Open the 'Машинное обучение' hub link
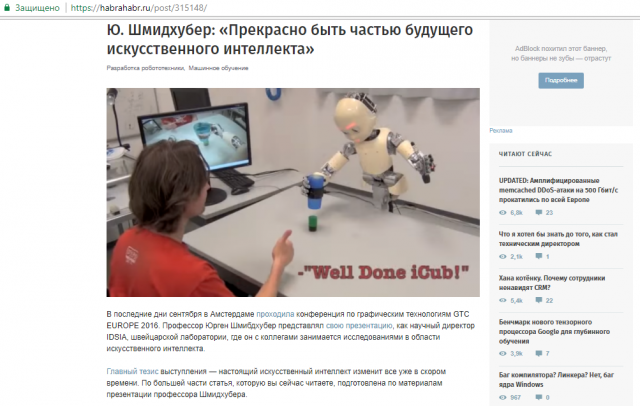Viewport: 640px width, 406px height. (x=218, y=68)
